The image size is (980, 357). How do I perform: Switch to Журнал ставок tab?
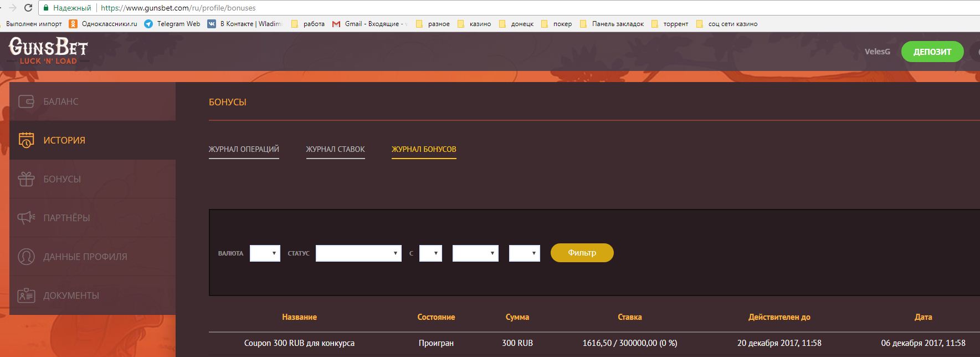pyautogui.click(x=335, y=150)
